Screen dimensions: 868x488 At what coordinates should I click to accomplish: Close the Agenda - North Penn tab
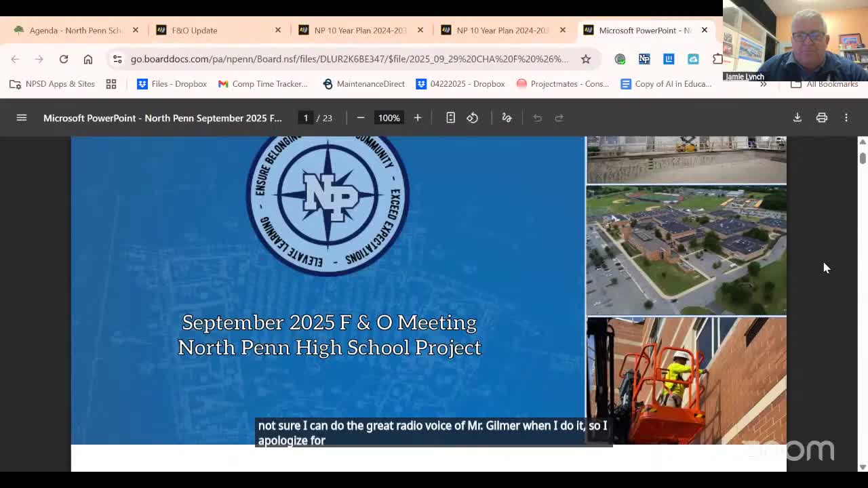coord(136,30)
